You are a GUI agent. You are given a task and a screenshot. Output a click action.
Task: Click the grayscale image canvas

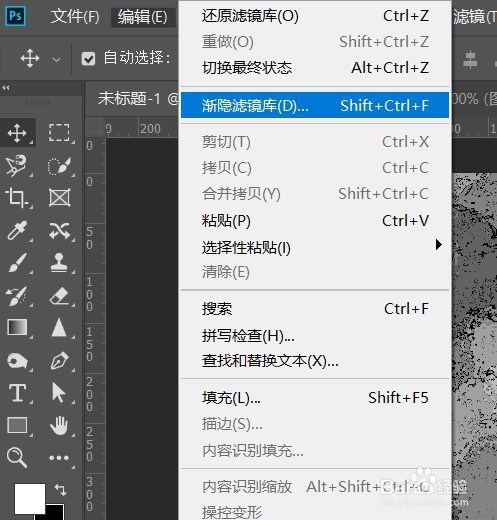(x=474, y=346)
